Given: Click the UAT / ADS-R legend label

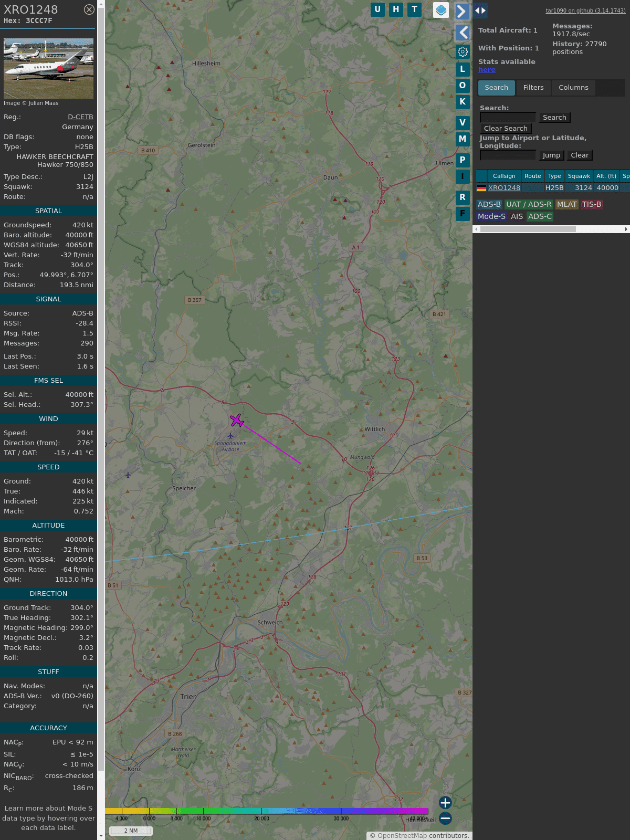Looking at the screenshot, I should click(x=529, y=205).
